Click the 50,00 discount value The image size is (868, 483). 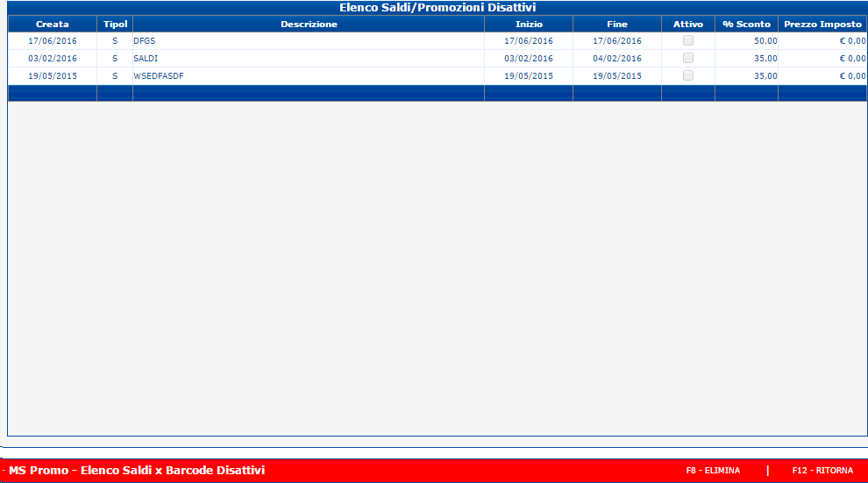tap(765, 41)
